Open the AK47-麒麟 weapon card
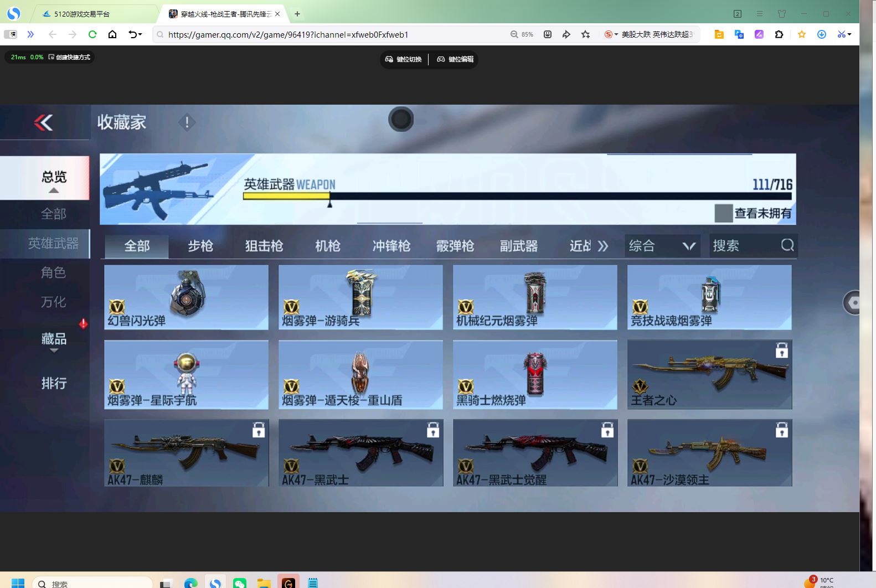 point(186,453)
